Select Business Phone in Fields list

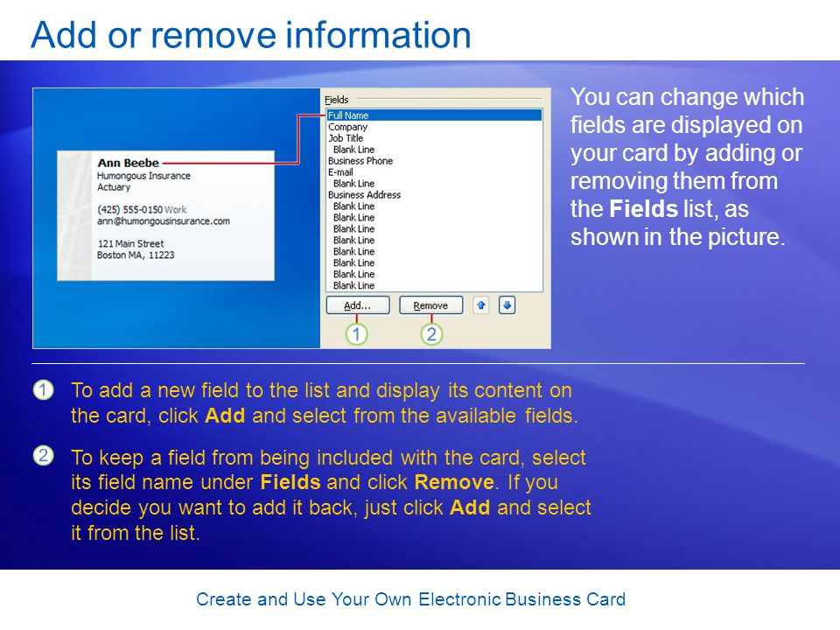point(434,161)
